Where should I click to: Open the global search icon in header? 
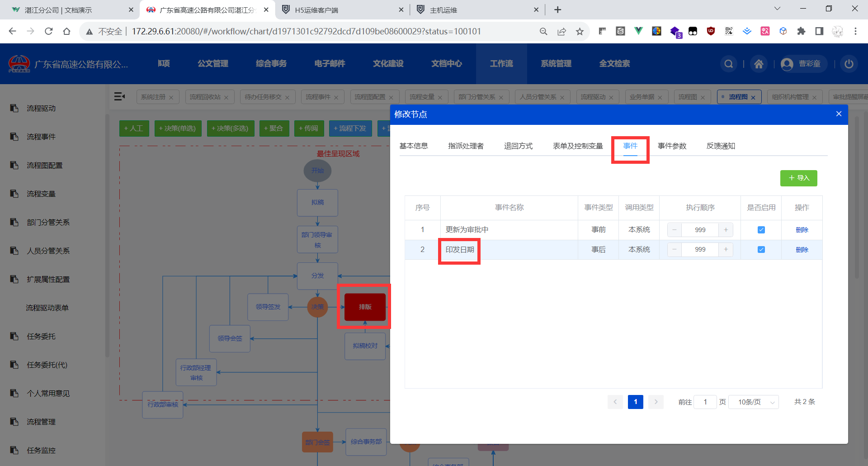tap(729, 64)
